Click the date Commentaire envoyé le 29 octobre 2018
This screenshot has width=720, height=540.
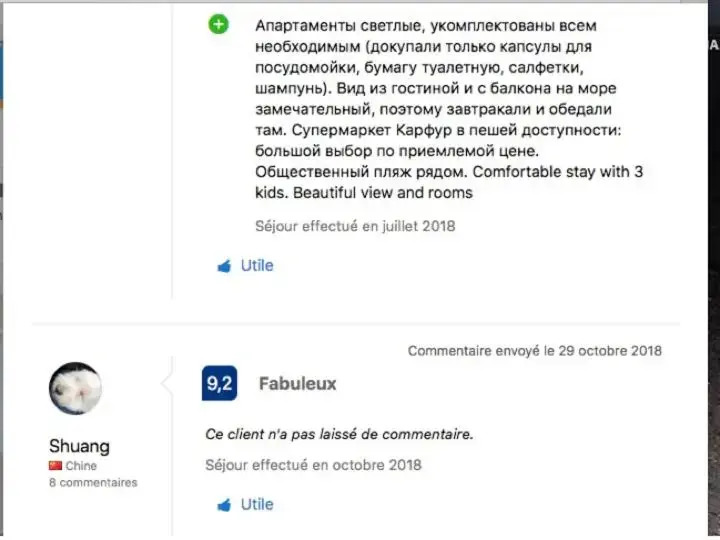point(534,351)
